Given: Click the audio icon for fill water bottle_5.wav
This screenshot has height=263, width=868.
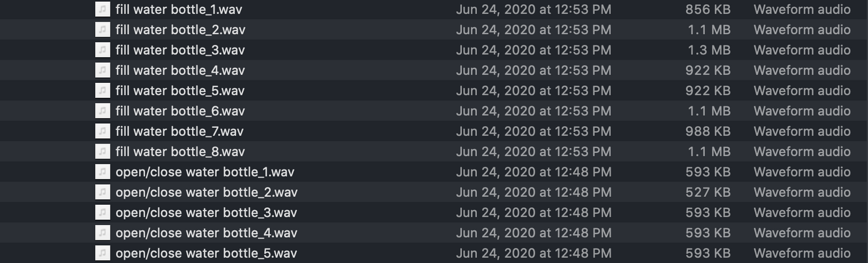Looking at the screenshot, I should click(103, 91).
